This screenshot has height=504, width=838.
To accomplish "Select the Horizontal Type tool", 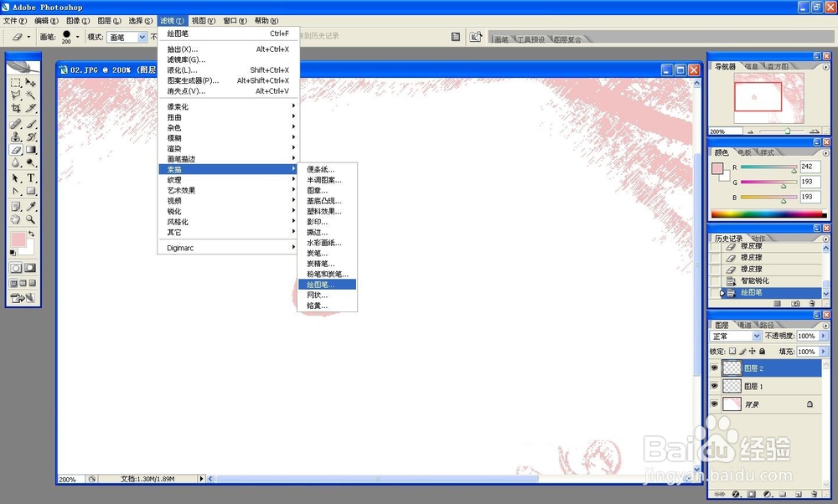I will point(30,177).
